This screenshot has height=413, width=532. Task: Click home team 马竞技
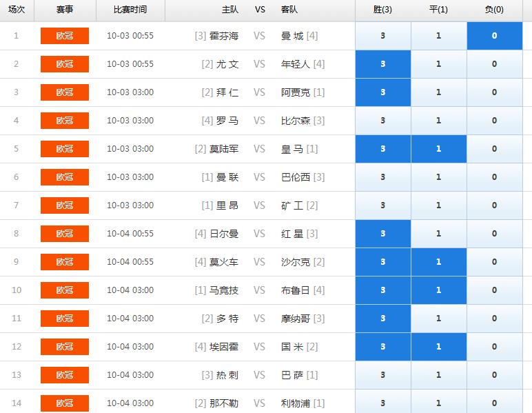(224, 290)
